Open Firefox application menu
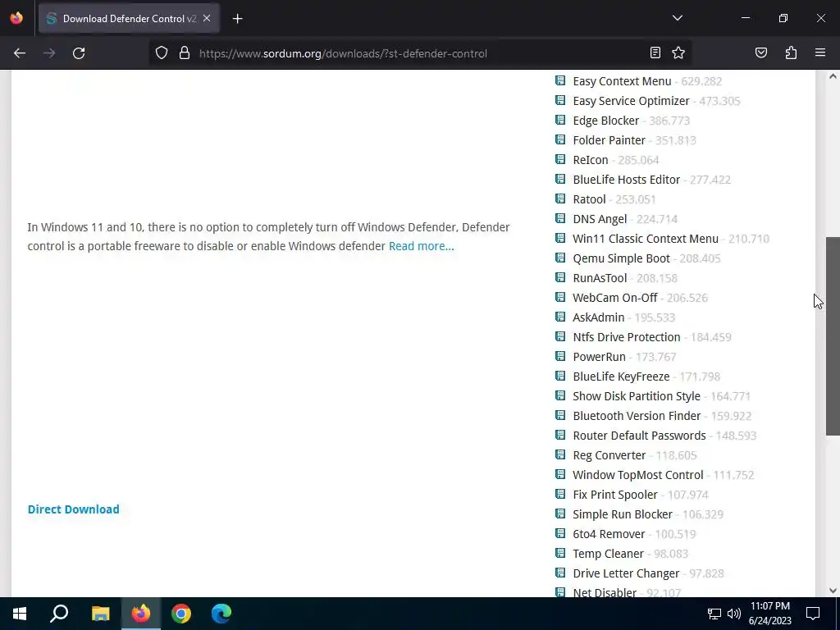Viewport: 840px width, 630px height. 820,52
